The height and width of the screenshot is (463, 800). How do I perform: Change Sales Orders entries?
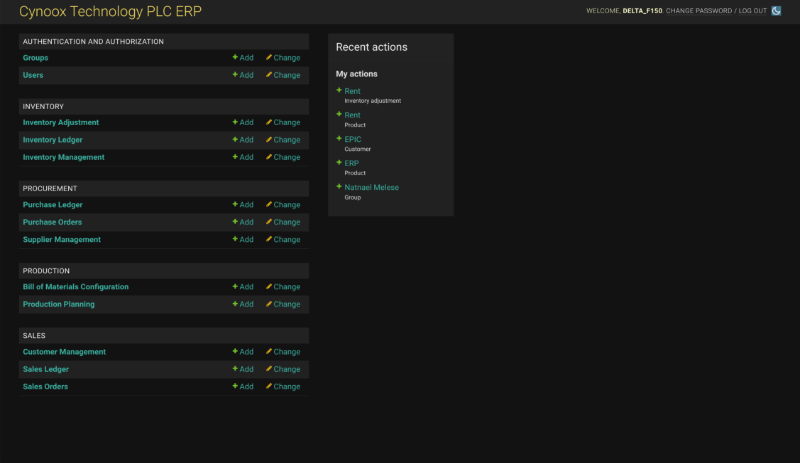point(283,386)
